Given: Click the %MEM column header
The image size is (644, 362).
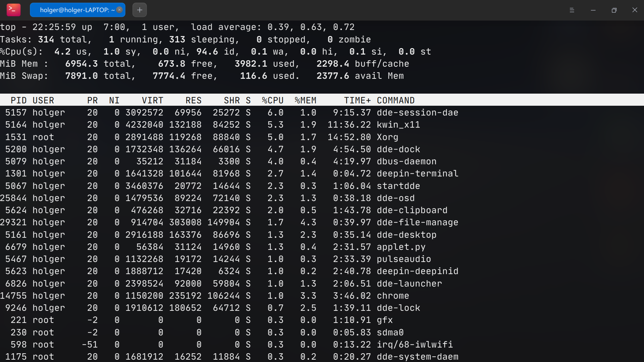Looking at the screenshot, I should (305, 100).
